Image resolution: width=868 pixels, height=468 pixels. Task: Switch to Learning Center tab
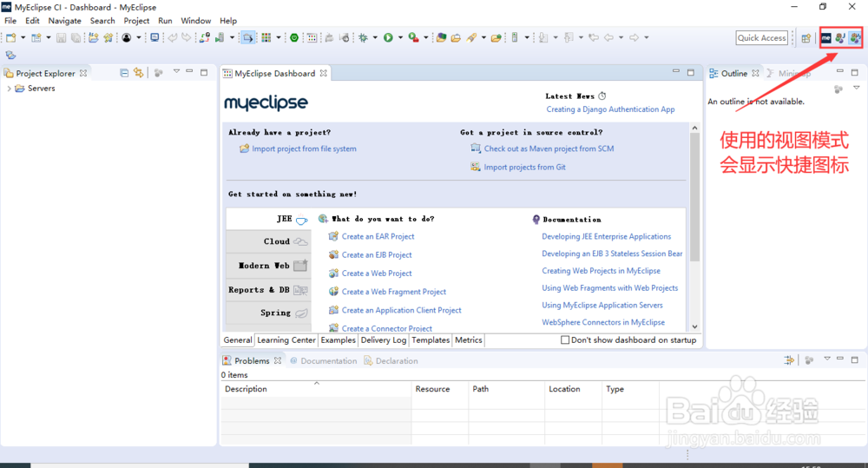tap(286, 340)
